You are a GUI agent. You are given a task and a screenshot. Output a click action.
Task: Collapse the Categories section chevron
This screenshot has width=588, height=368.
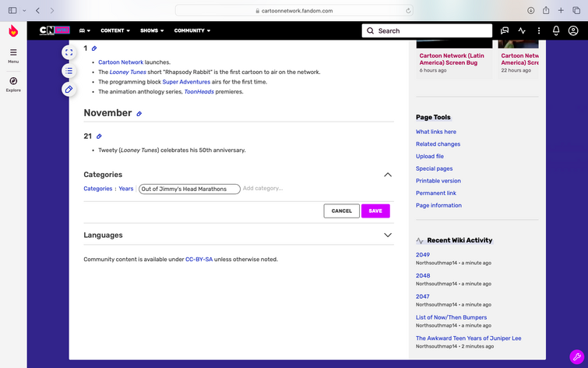click(x=388, y=175)
